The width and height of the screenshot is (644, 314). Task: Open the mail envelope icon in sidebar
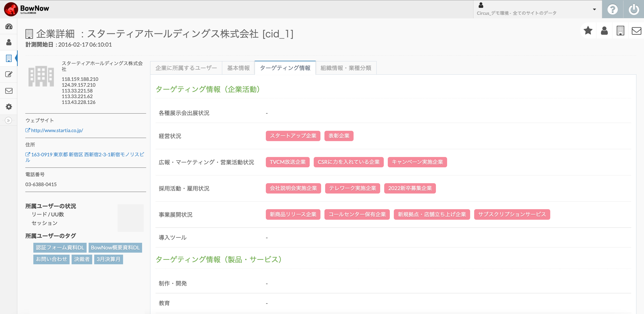[x=9, y=91]
